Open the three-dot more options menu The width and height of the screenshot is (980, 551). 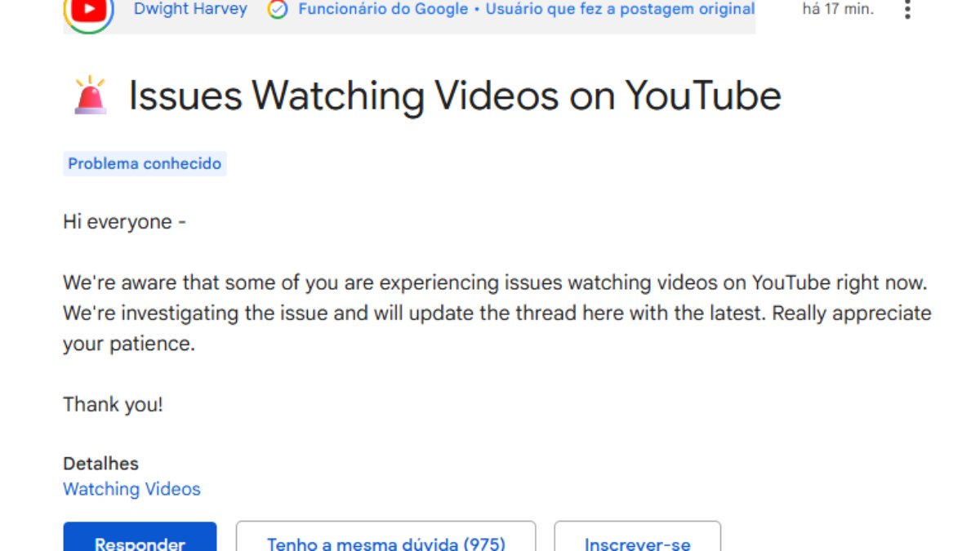907,10
